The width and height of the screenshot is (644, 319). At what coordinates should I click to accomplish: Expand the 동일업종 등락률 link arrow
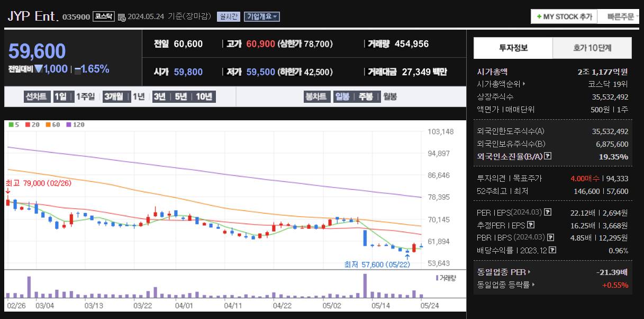[x=533, y=285]
